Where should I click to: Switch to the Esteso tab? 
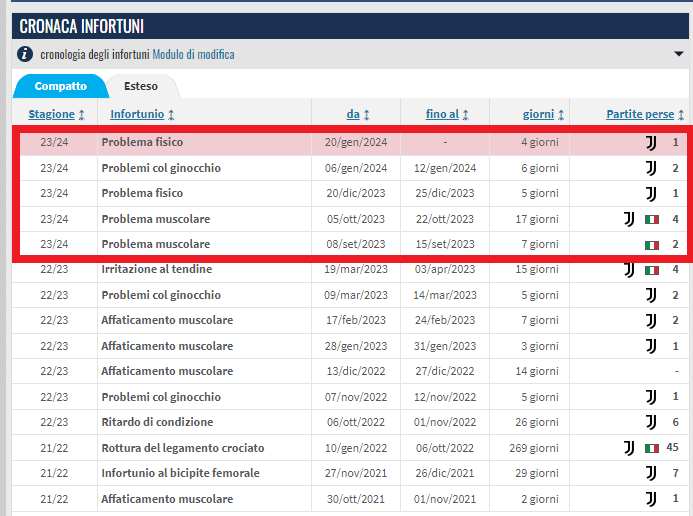141,86
